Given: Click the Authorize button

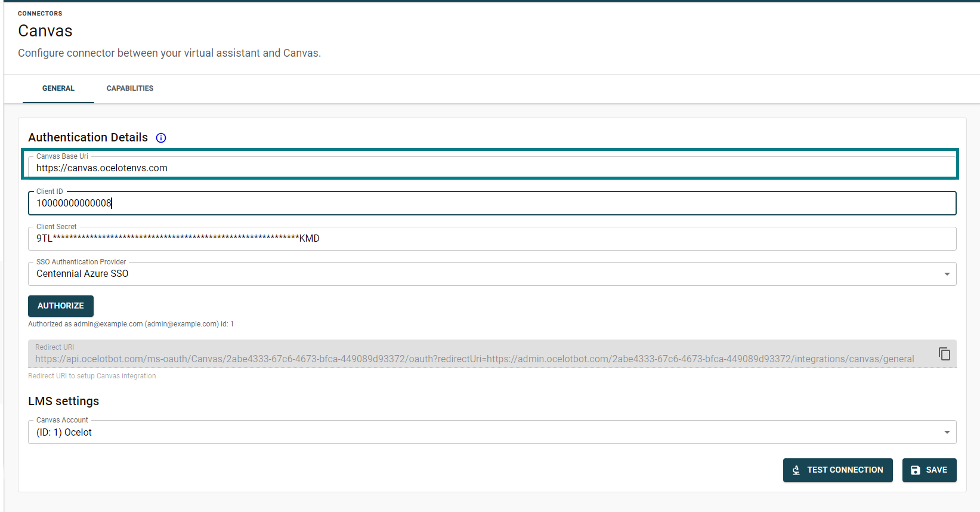Looking at the screenshot, I should [61, 306].
